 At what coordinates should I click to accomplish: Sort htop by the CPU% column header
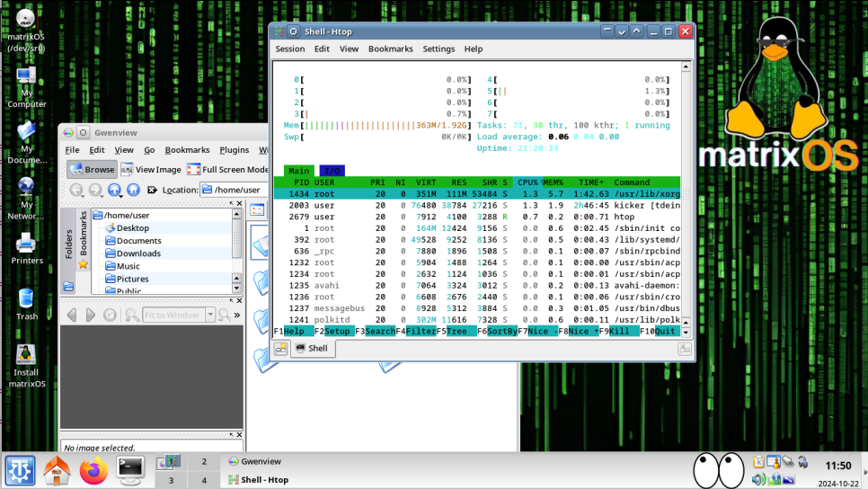(x=527, y=182)
